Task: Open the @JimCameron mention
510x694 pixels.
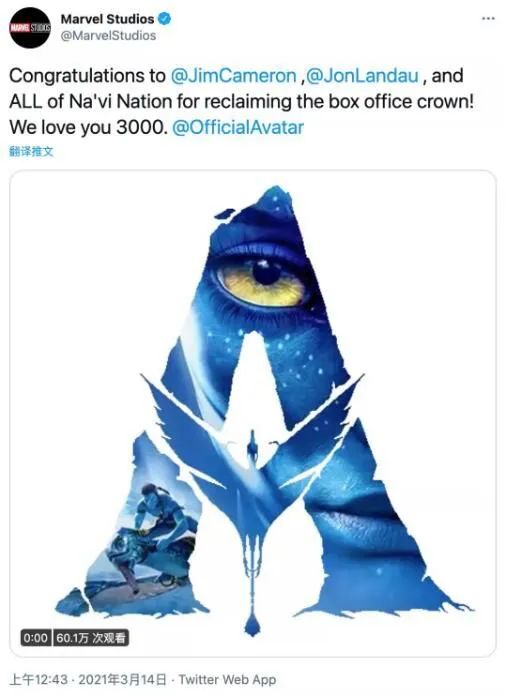Action: tap(233, 76)
